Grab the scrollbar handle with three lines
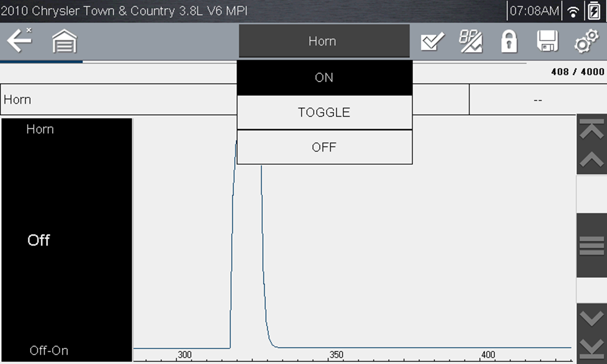Screen dimensions: 607x364 tap(592, 245)
